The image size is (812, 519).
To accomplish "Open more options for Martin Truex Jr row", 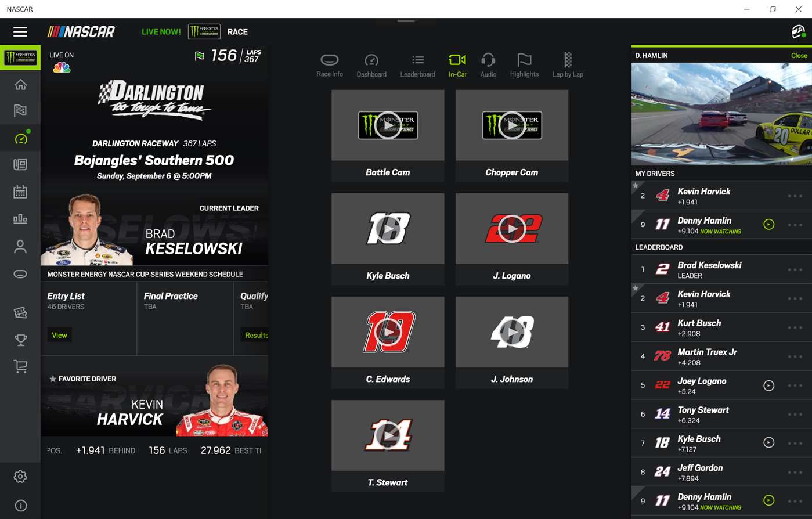I will (x=795, y=356).
